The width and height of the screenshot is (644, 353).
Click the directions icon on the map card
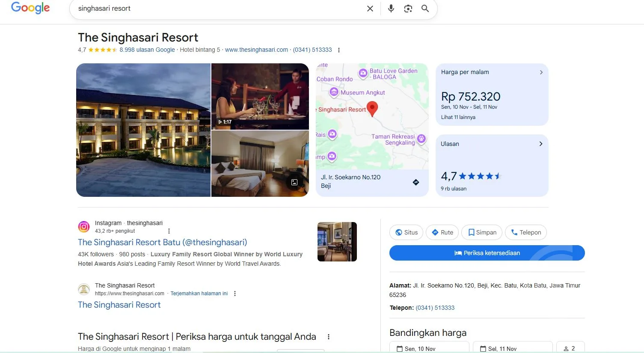point(415,182)
